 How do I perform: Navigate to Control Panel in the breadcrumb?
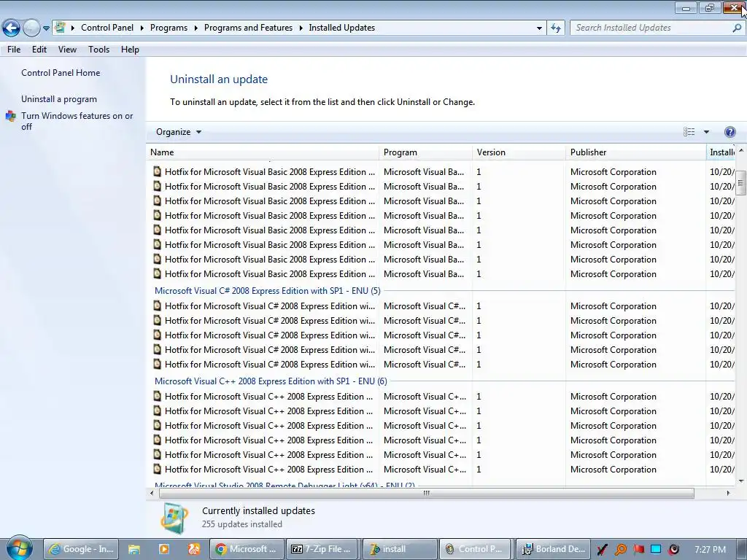click(x=107, y=28)
